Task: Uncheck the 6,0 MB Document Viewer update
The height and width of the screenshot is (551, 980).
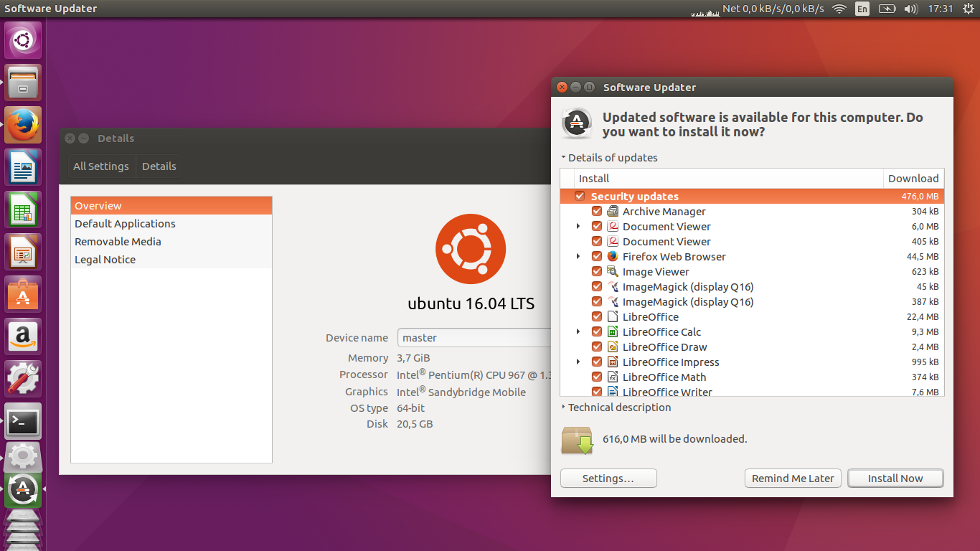Action: (596, 226)
